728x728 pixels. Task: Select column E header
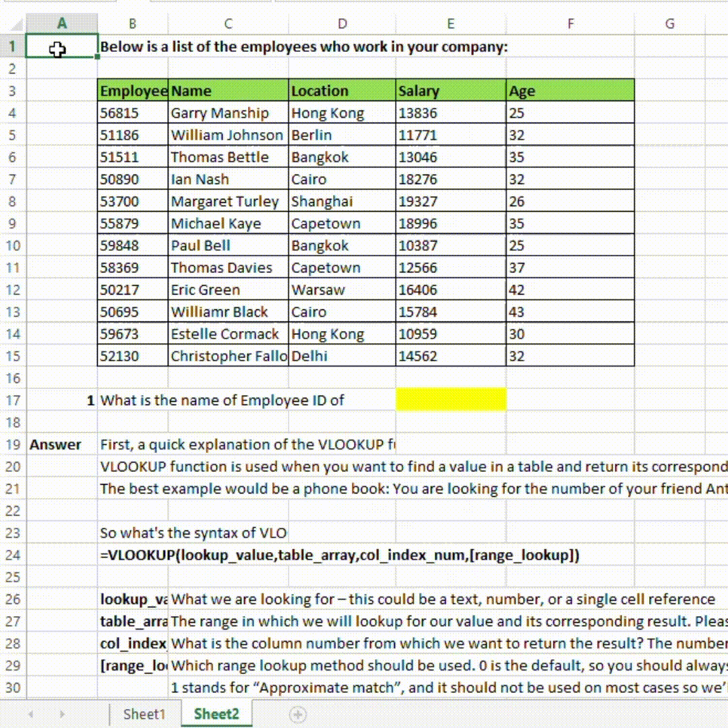(450, 23)
